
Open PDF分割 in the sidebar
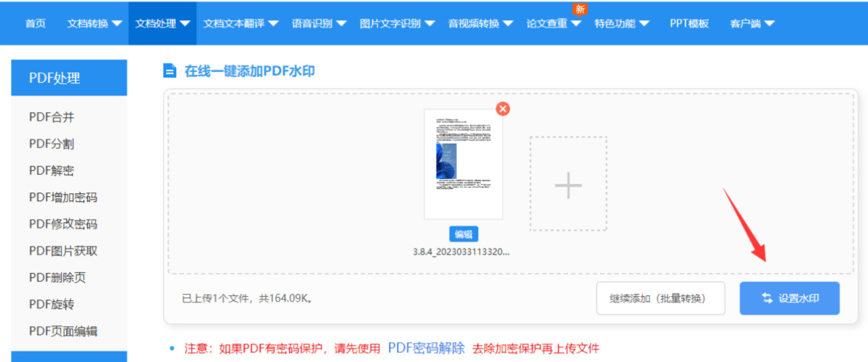pos(52,144)
